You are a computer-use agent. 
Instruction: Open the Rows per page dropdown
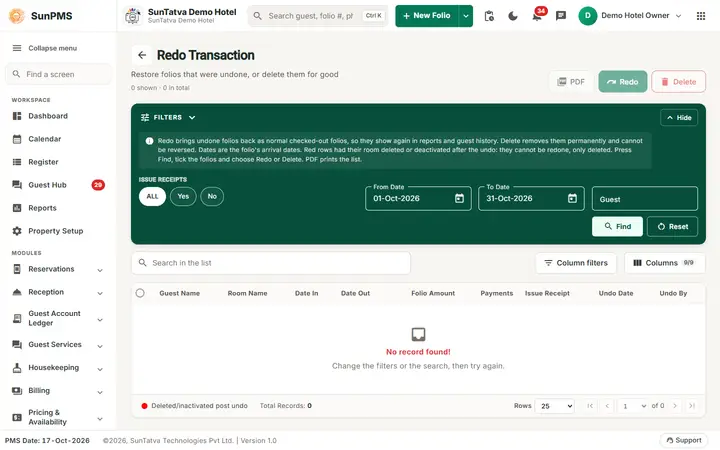point(555,406)
